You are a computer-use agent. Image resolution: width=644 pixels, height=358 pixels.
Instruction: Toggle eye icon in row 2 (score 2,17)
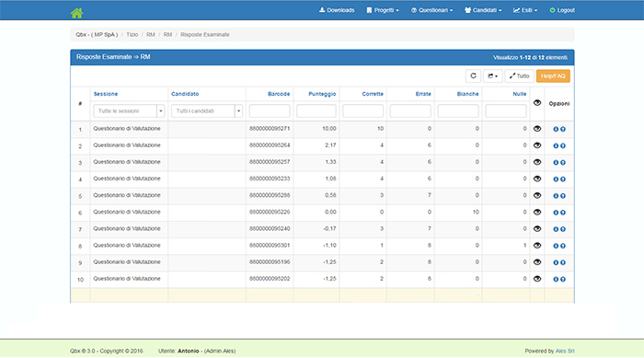[x=537, y=145]
